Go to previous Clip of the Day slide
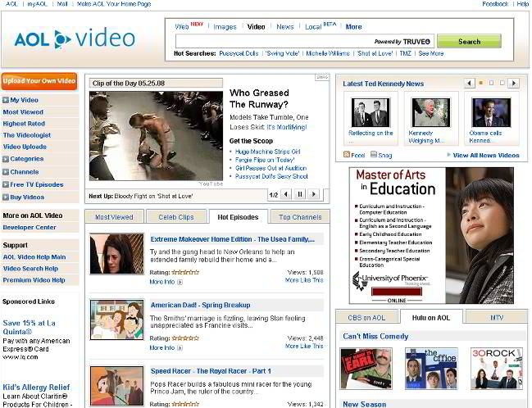 tap(287, 194)
